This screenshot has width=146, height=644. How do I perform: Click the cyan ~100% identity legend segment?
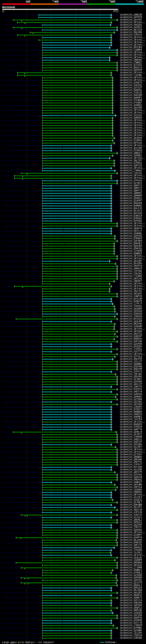click(x=130, y=4)
